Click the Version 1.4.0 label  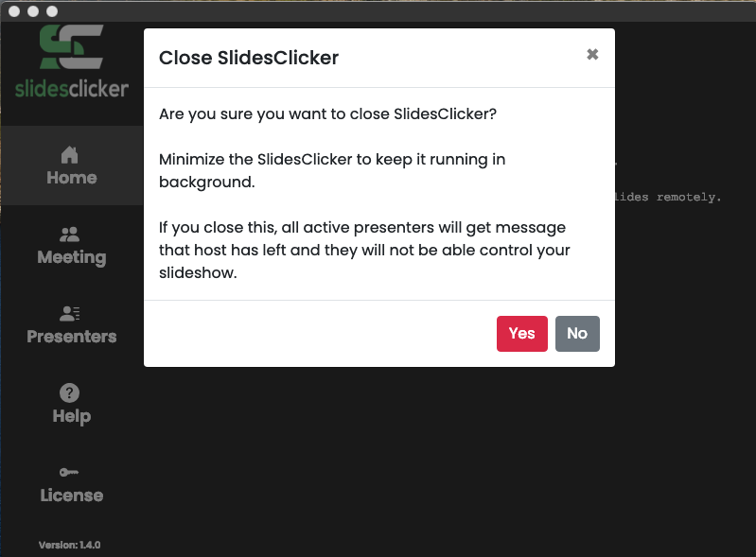[69, 545]
